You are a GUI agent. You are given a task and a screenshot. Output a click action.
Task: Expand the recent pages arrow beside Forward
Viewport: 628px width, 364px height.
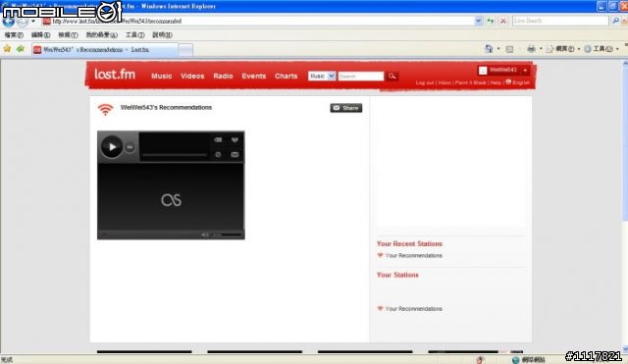33,22
